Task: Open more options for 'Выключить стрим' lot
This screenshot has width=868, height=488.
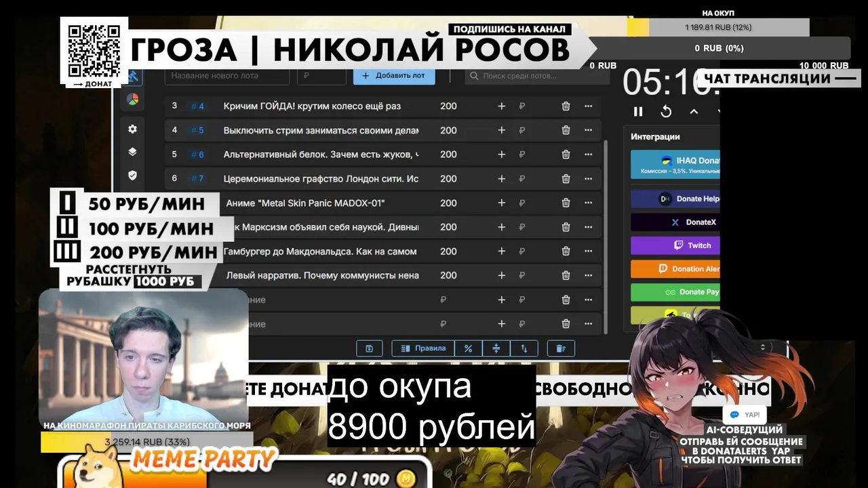Action: click(x=588, y=130)
